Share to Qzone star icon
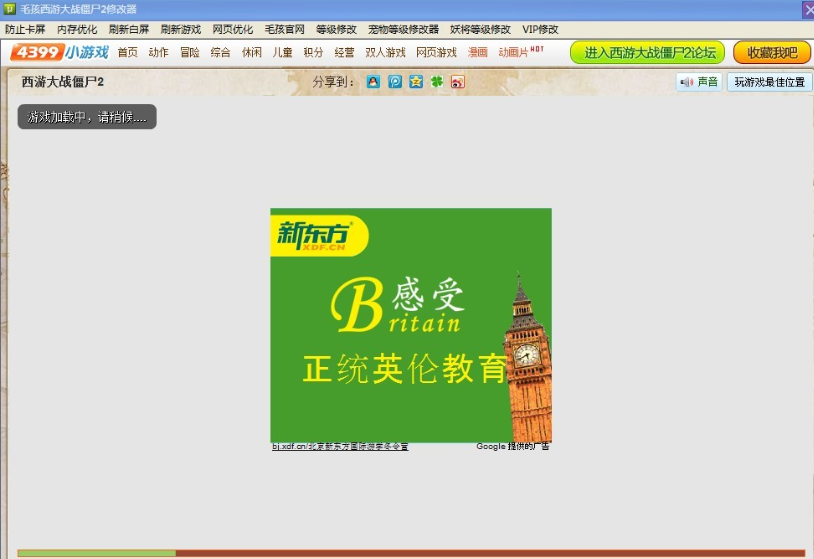This screenshot has height=559, width=814. tap(416, 81)
